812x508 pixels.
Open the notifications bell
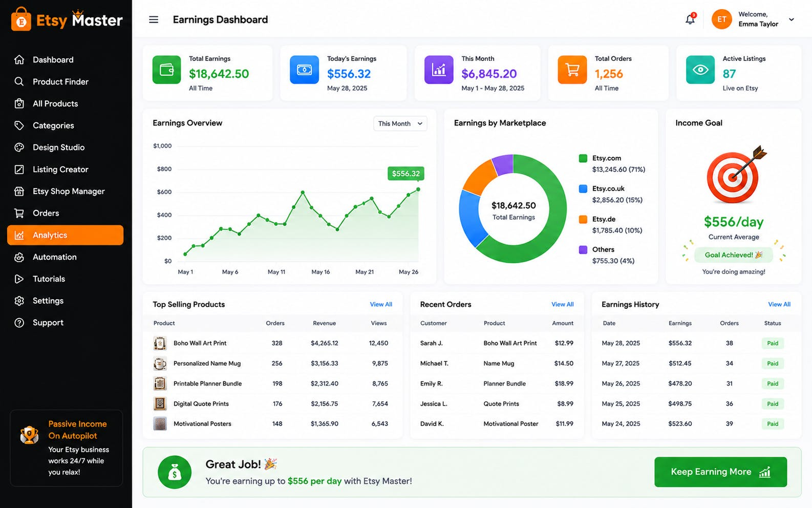click(690, 19)
